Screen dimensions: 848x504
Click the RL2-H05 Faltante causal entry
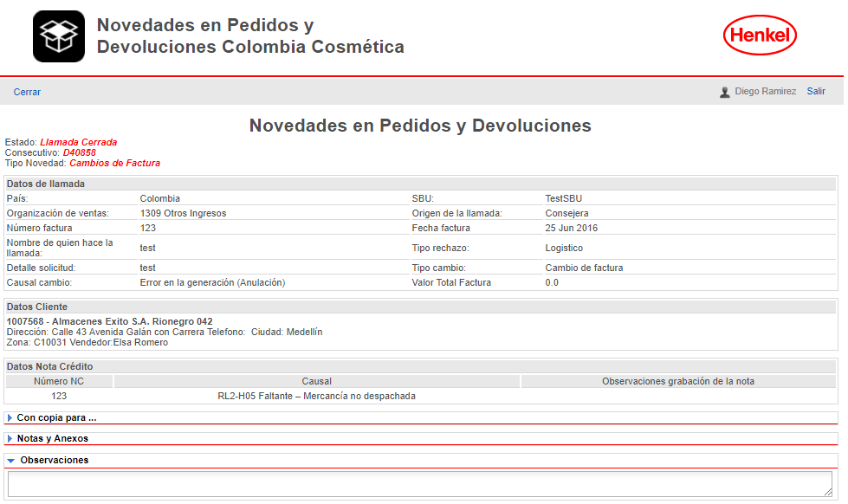click(x=316, y=396)
